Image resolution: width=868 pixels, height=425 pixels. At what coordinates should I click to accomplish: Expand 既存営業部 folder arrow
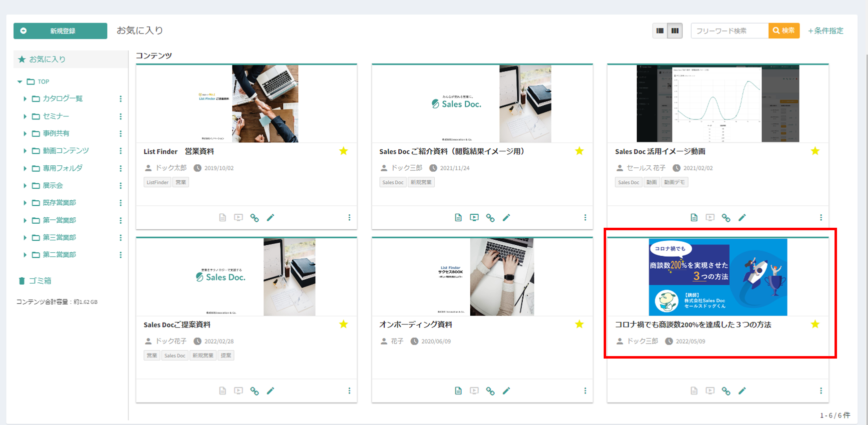(x=25, y=203)
